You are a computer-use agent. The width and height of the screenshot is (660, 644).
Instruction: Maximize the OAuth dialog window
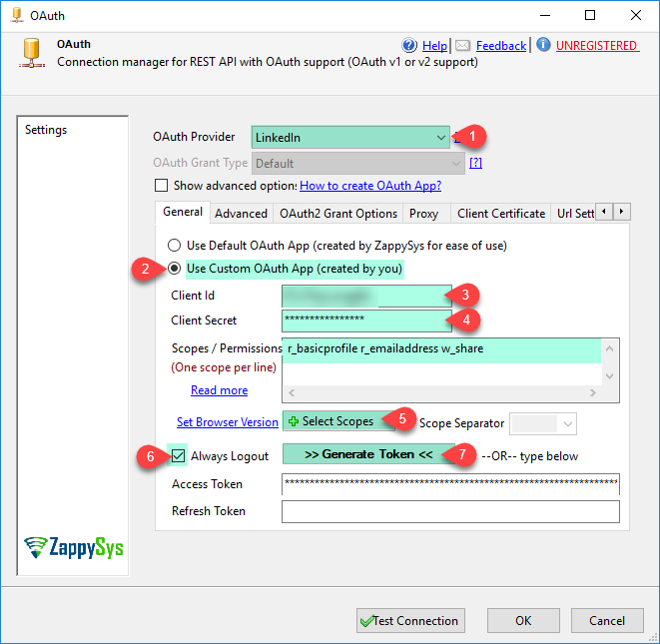(x=590, y=15)
